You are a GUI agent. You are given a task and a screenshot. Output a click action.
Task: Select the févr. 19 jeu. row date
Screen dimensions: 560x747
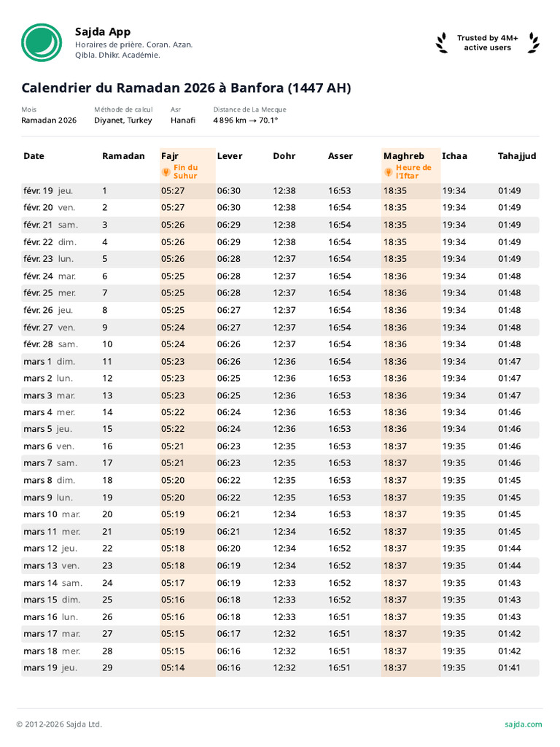pyautogui.click(x=48, y=191)
